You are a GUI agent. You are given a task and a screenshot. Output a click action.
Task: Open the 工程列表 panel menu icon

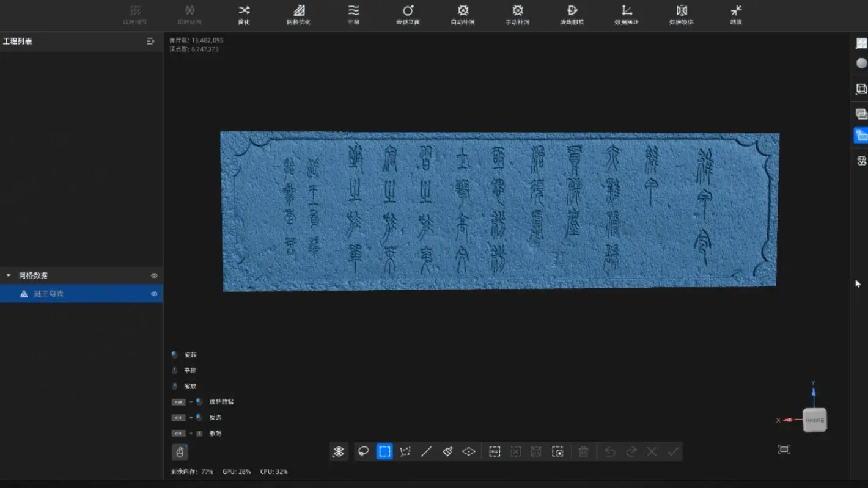coord(150,41)
